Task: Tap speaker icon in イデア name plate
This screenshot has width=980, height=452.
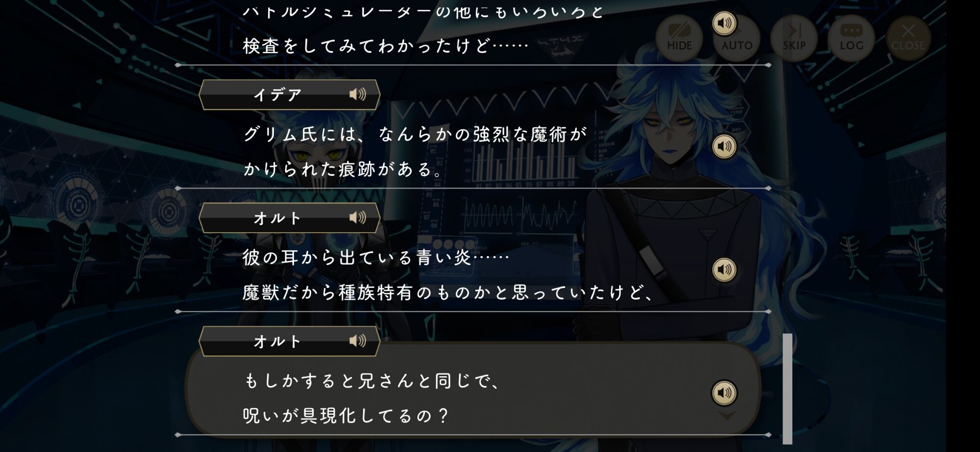Action: click(x=358, y=94)
